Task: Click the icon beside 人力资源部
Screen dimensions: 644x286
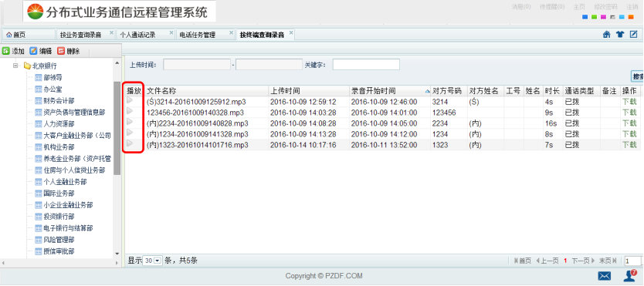Action: coord(39,124)
